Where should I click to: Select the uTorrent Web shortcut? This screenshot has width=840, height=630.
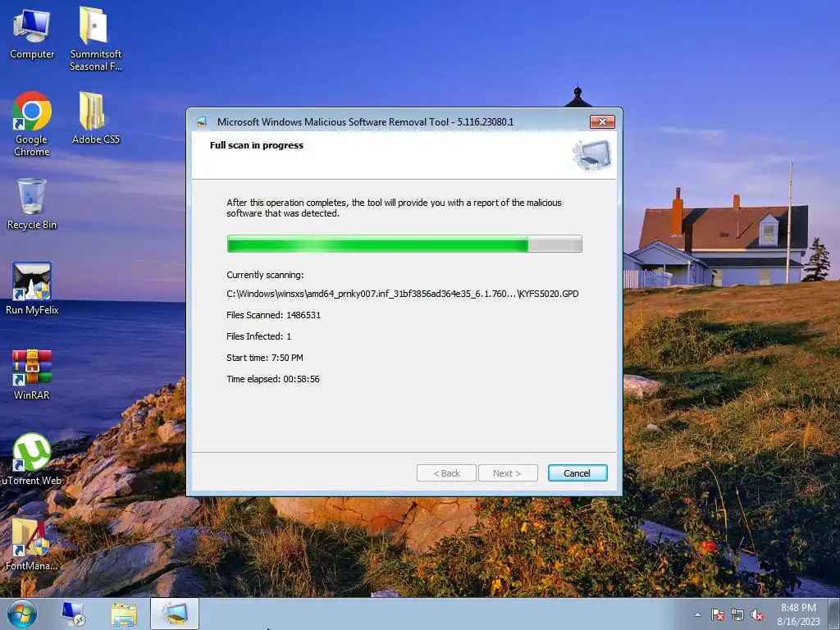32,459
